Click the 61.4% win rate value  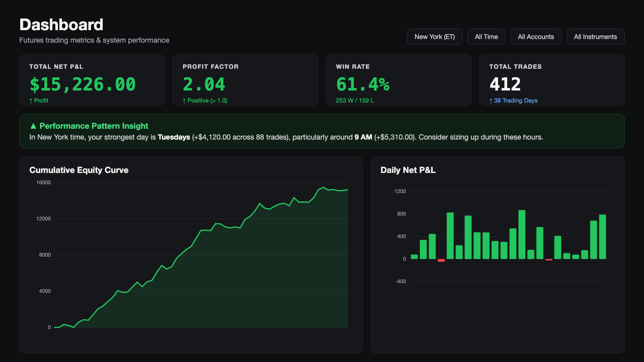coord(363,84)
